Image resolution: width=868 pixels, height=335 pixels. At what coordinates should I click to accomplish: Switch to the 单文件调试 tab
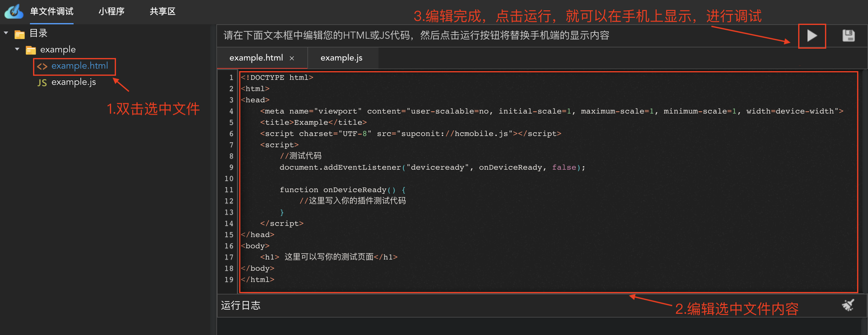click(51, 12)
